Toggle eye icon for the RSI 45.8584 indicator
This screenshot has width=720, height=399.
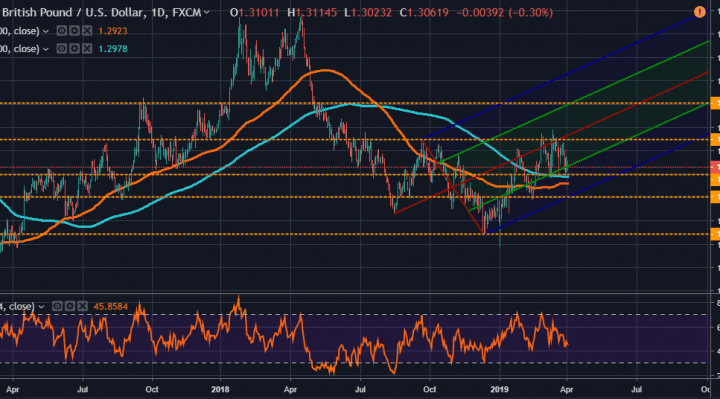(x=57, y=306)
